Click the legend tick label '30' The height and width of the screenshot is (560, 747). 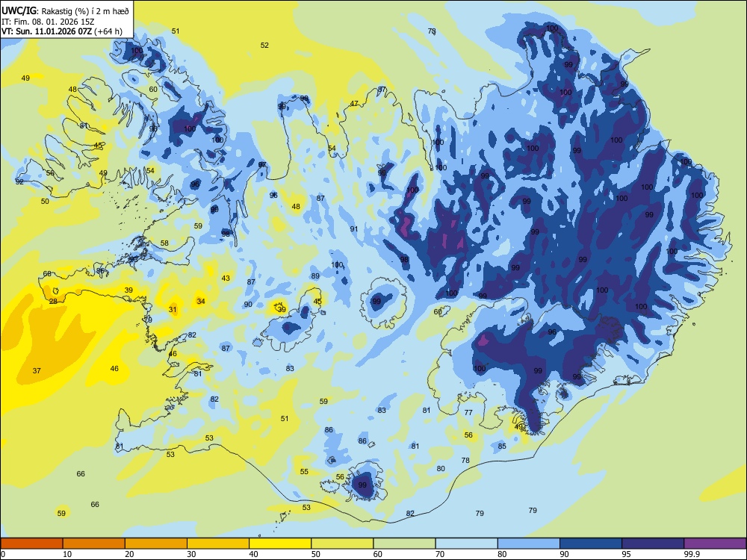point(191,554)
